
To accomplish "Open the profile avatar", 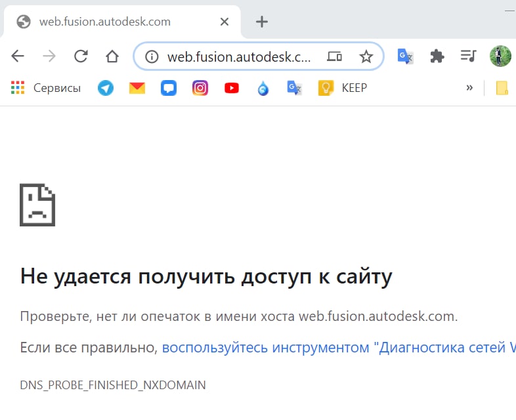I will 500,56.
